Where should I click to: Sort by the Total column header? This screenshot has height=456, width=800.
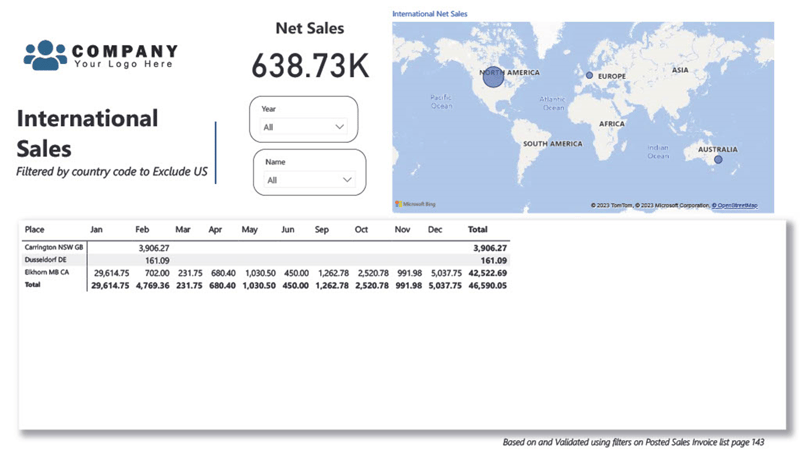[x=478, y=229]
